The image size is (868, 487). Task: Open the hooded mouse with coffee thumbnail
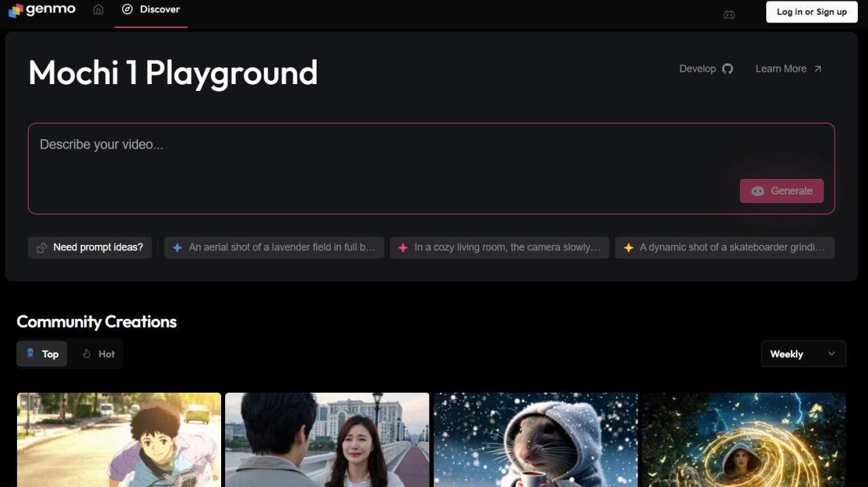pyautogui.click(x=536, y=440)
